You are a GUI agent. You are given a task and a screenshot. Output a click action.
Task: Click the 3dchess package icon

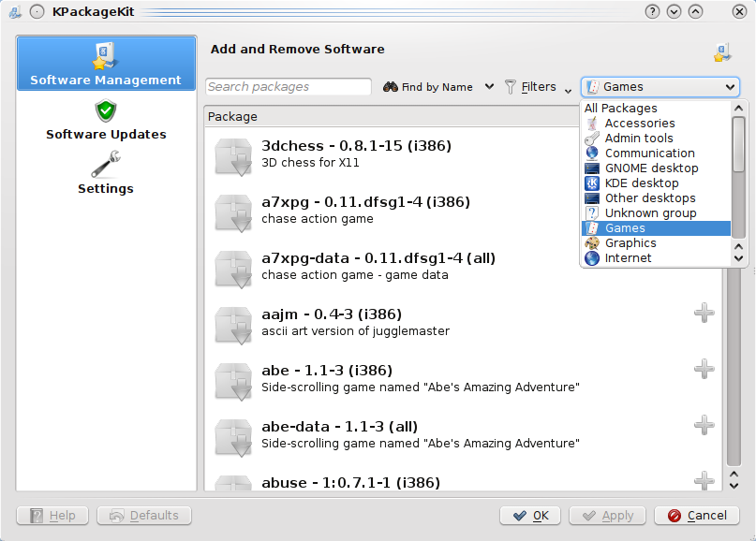(232, 155)
